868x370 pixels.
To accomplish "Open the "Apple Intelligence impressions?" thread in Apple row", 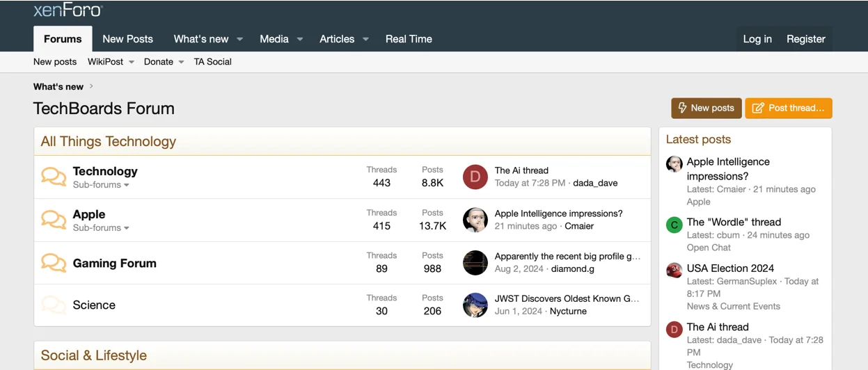I will (558, 214).
